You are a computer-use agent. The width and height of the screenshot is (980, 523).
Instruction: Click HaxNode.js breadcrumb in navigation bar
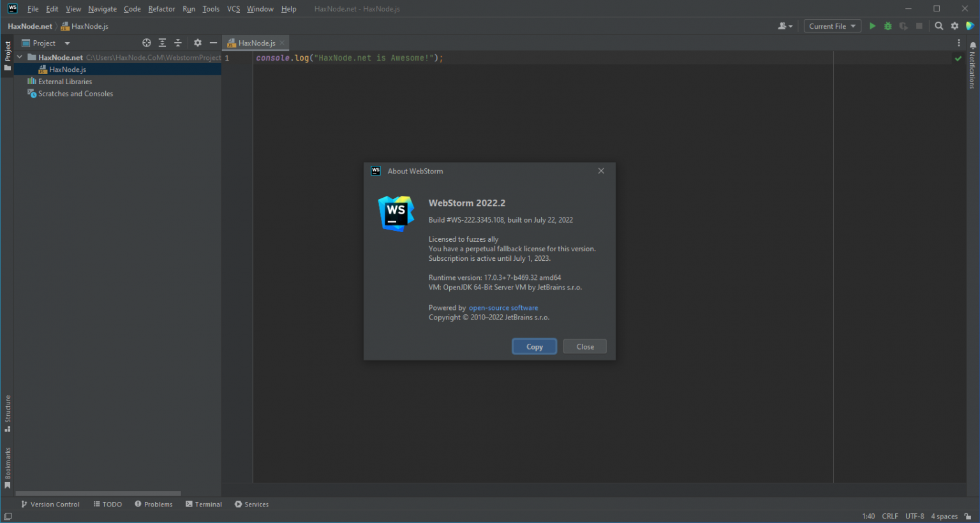(85, 26)
